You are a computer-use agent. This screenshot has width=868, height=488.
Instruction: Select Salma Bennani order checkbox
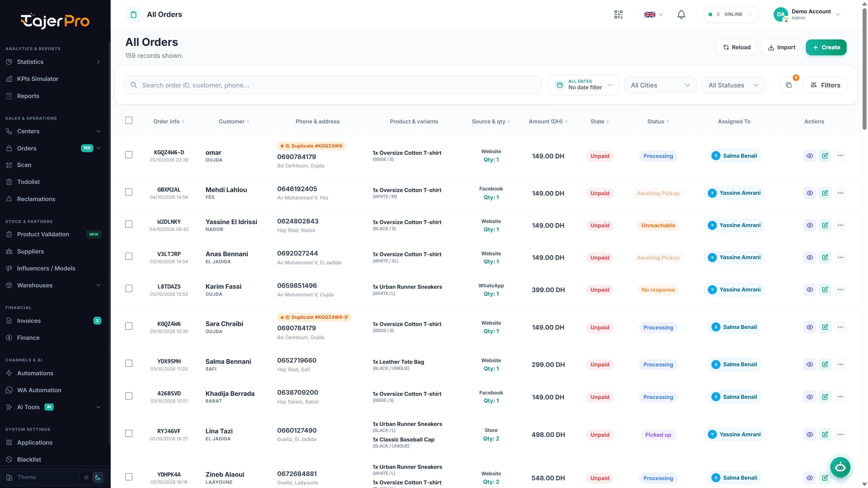129,363
